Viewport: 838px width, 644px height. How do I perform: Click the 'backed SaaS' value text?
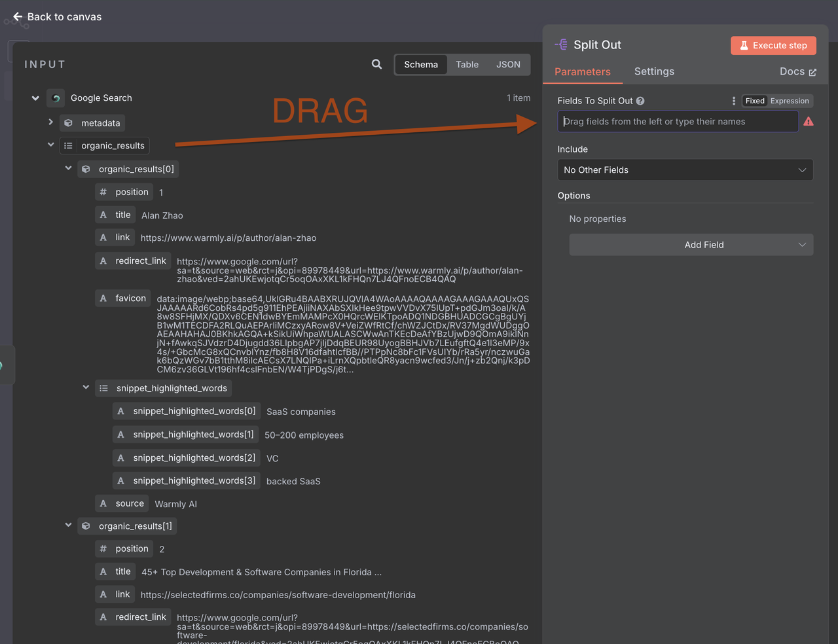pyautogui.click(x=293, y=482)
